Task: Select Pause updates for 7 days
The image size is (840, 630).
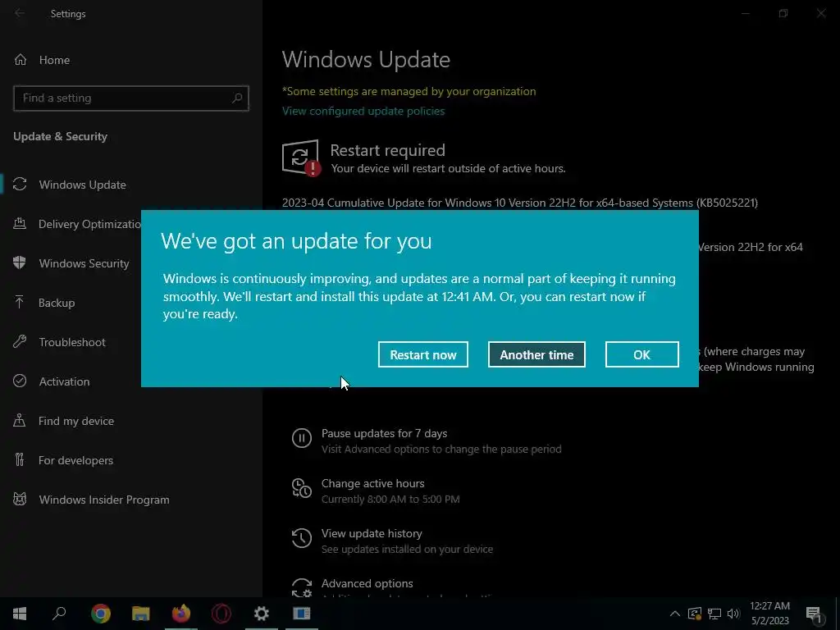Action: tap(384, 433)
